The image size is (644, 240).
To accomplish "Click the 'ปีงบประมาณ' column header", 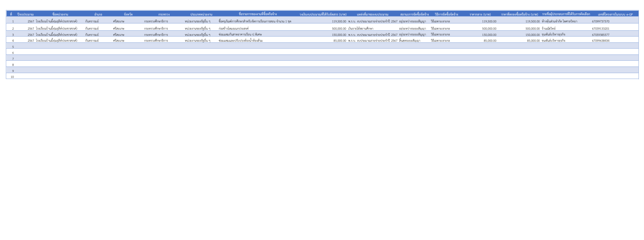I will tap(25, 14).
